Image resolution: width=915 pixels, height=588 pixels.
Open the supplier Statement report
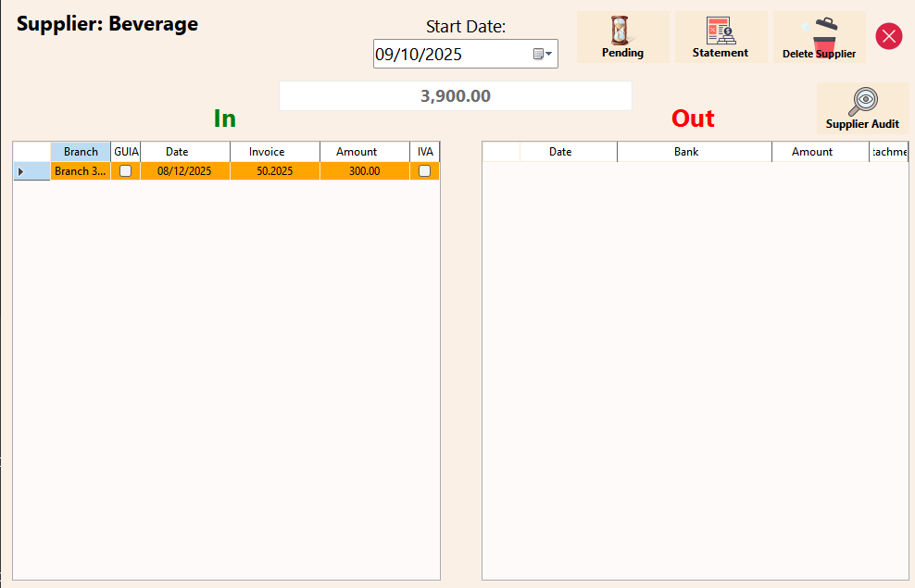point(721,37)
